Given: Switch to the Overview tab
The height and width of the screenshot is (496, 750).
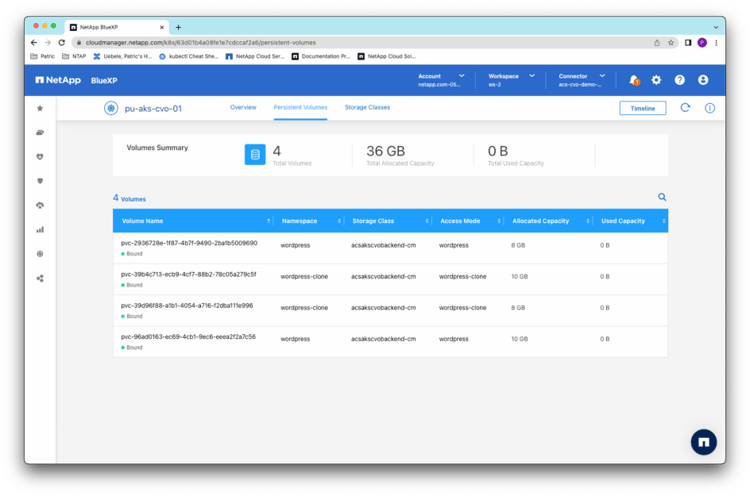Looking at the screenshot, I should tap(243, 107).
